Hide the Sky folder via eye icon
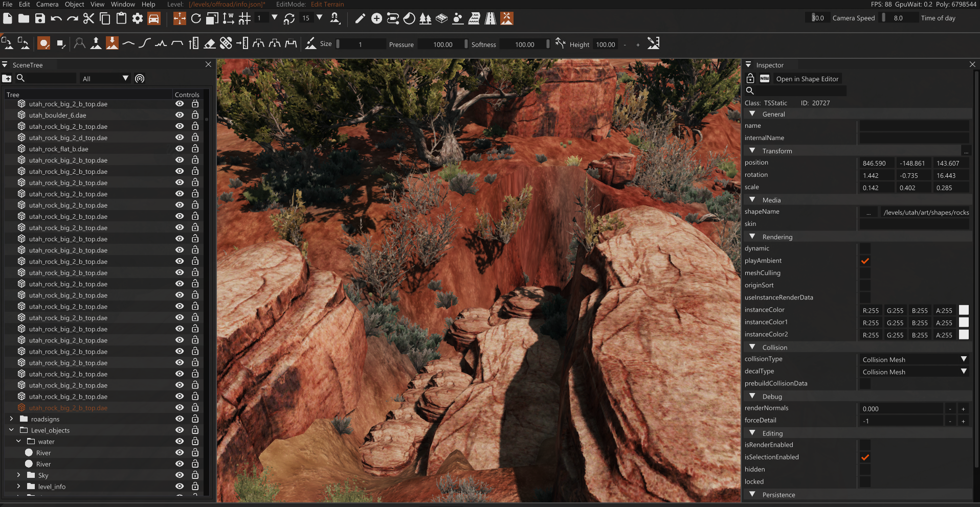The image size is (980, 507). [180, 475]
